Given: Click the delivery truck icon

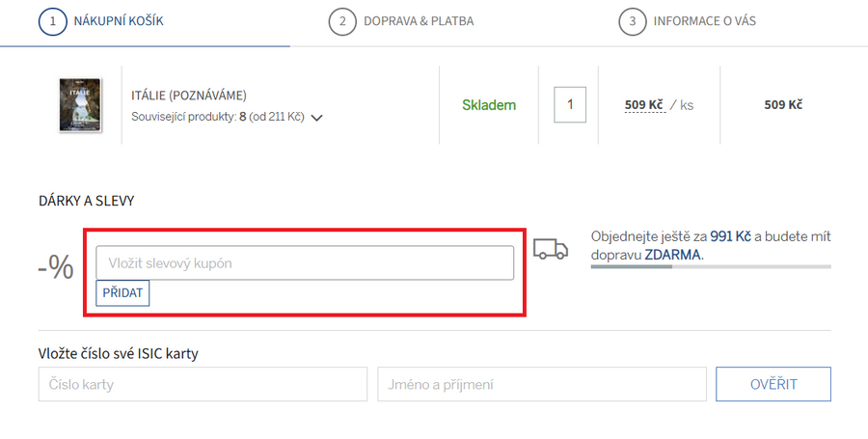Looking at the screenshot, I should [x=551, y=249].
